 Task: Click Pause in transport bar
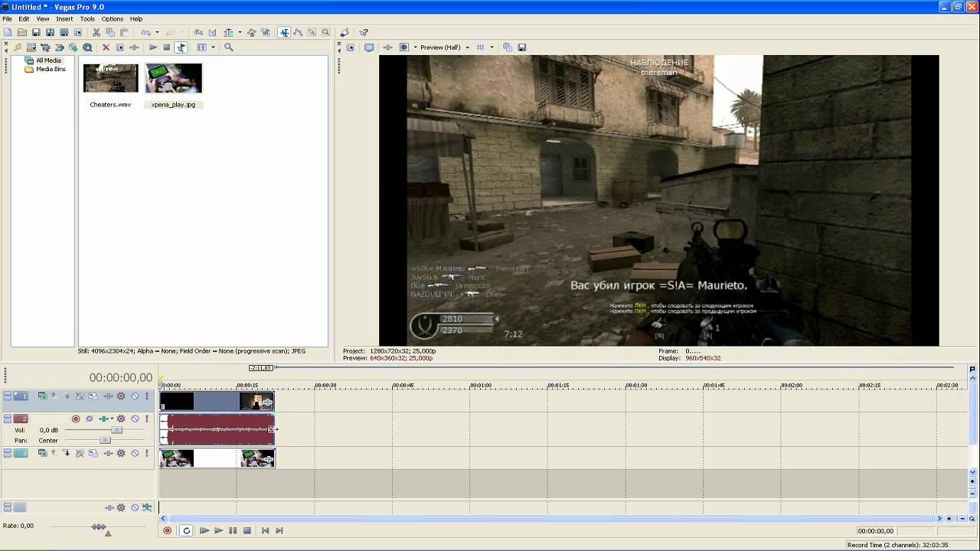click(x=233, y=530)
